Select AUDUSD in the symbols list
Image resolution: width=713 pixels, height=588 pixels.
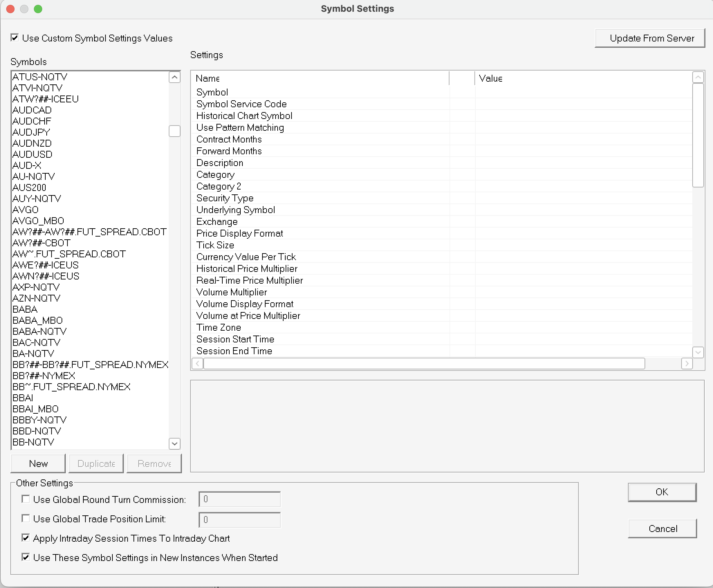[x=32, y=154]
